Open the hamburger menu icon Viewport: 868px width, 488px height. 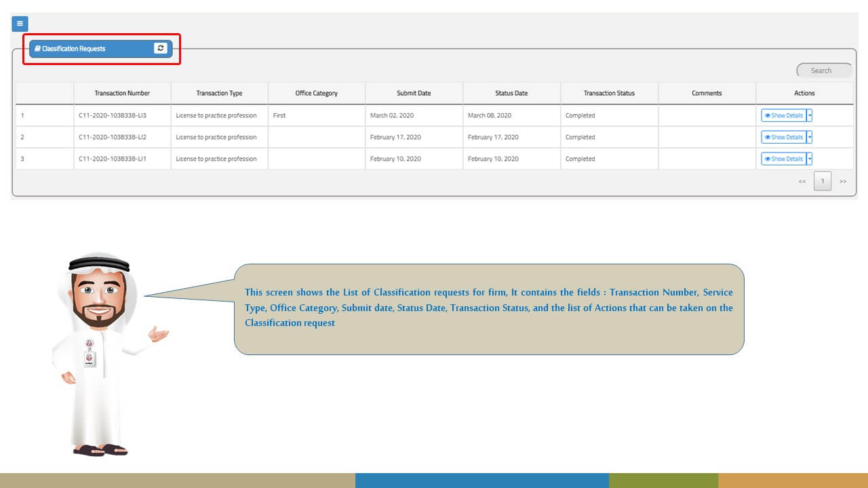(x=20, y=24)
